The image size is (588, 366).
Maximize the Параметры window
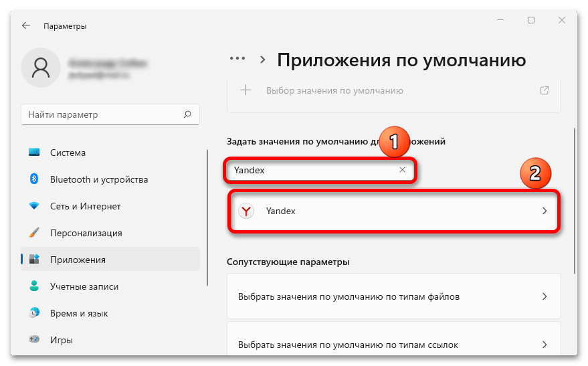pyautogui.click(x=531, y=20)
